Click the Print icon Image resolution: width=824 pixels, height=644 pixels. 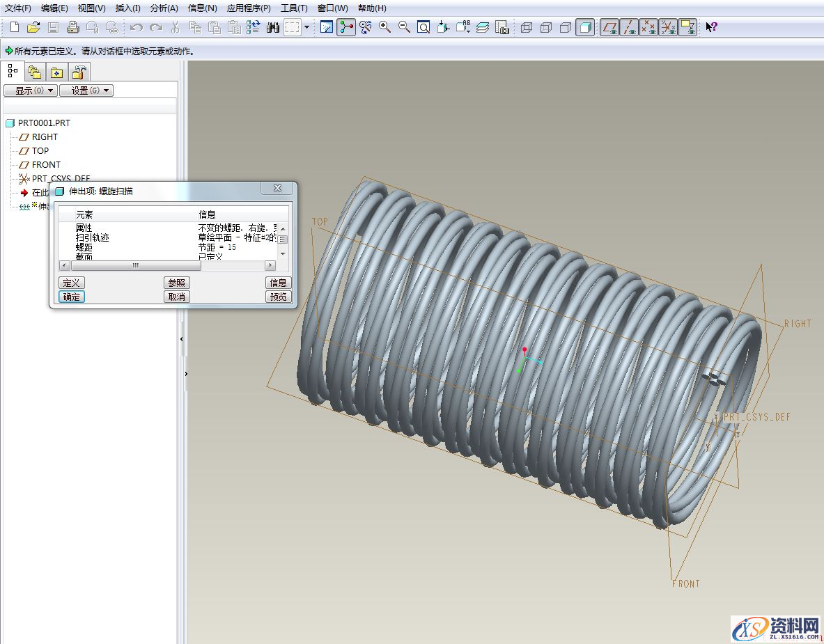tap(72, 27)
